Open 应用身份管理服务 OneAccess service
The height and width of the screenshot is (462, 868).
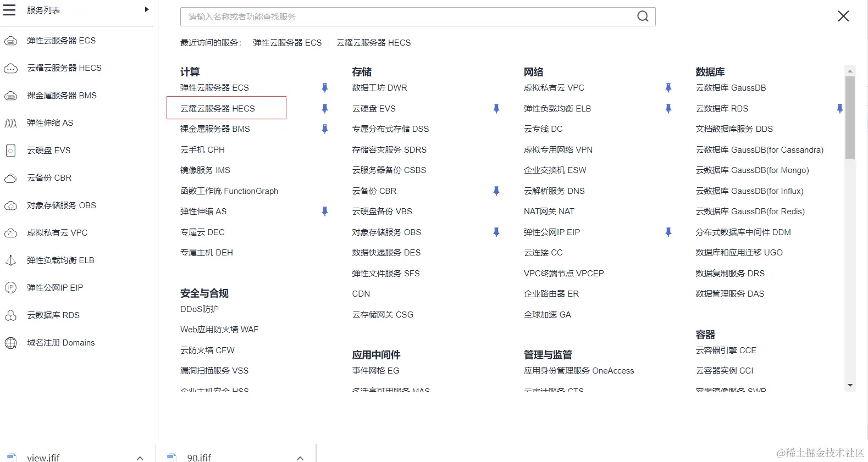[579, 371]
